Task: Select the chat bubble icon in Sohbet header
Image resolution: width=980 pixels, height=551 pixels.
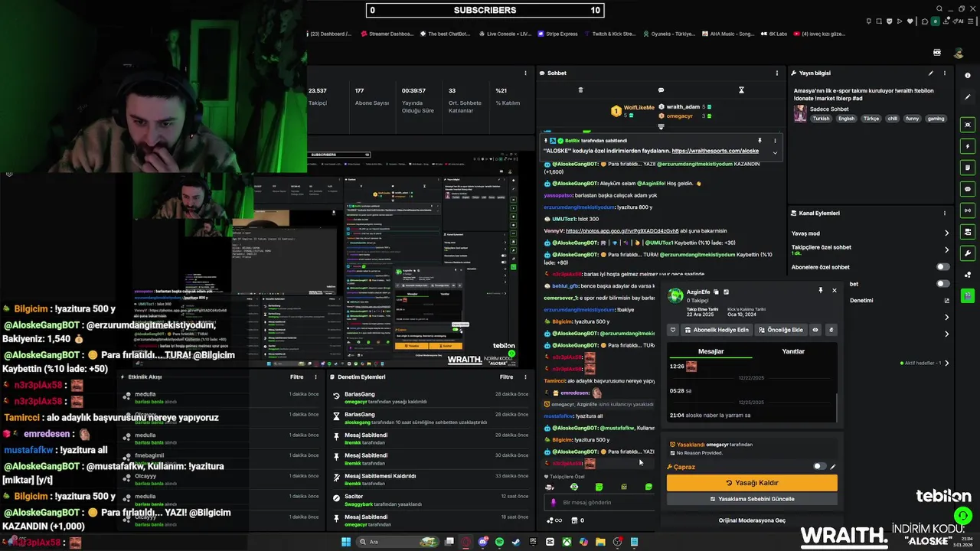Action: pos(661,90)
